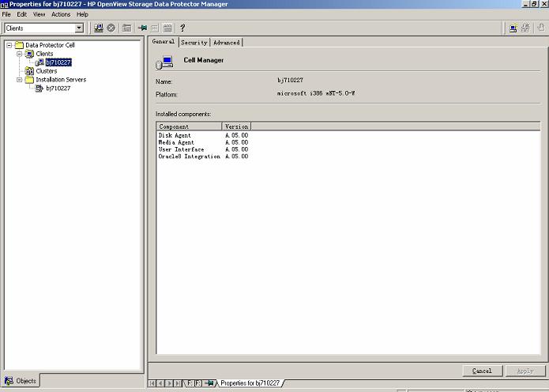Click the blue computer icon at toolbar right
Viewport: 549px width, 392px height.
513,28
